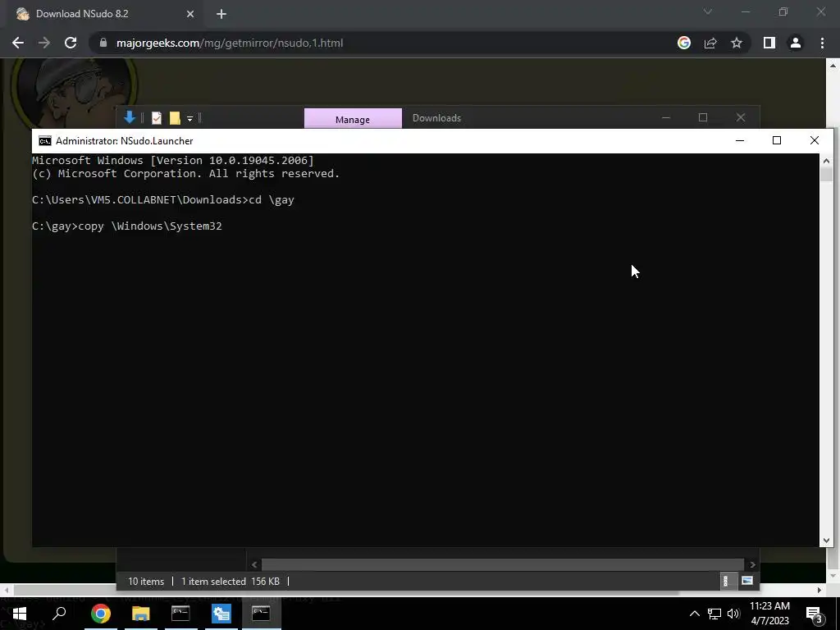Click Explorer's blue down arrow icon
The image size is (840, 630).
pos(129,117)
